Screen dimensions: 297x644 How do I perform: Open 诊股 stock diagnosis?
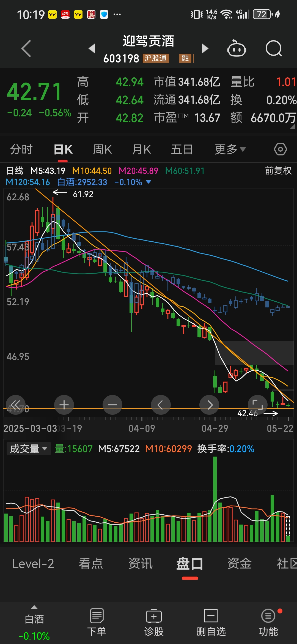(154, 623)
